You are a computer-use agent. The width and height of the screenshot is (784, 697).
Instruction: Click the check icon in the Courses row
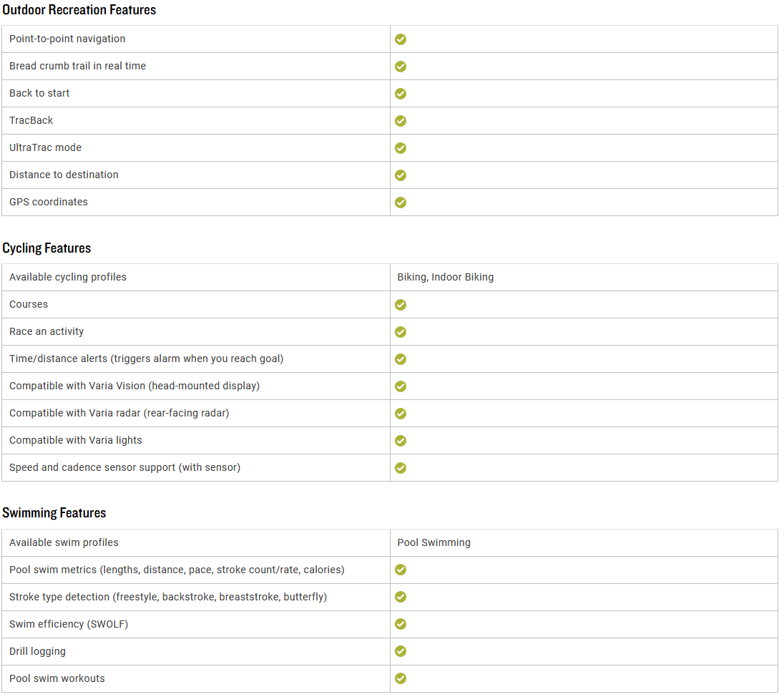[x=401, y=305]
